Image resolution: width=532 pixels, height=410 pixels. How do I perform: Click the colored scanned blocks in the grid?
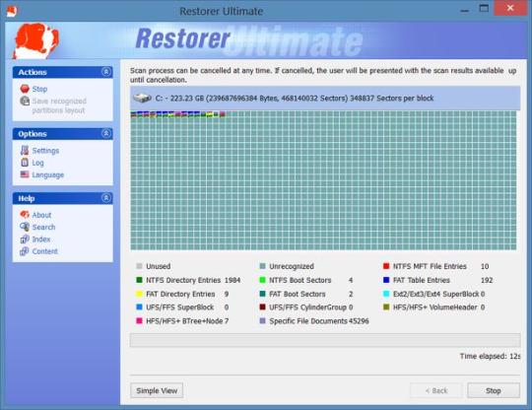[178, 114]
